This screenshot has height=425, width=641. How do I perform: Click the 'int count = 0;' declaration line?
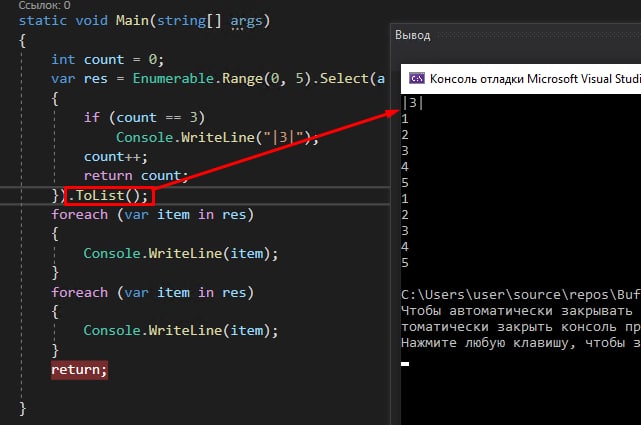coord(108,60)
